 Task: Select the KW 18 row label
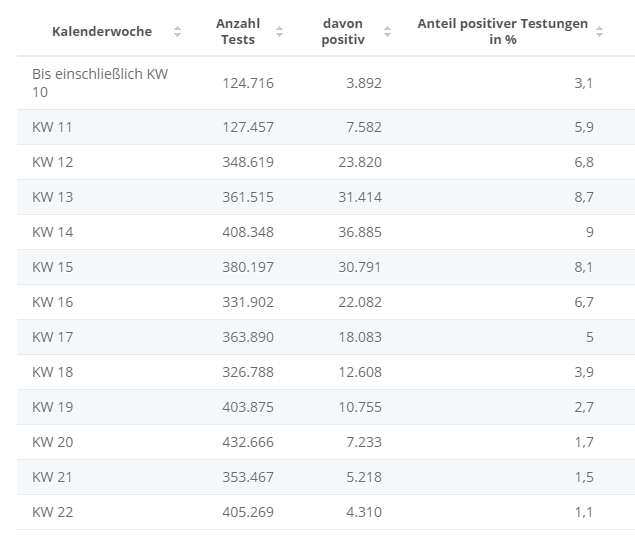tap(52, 372)
